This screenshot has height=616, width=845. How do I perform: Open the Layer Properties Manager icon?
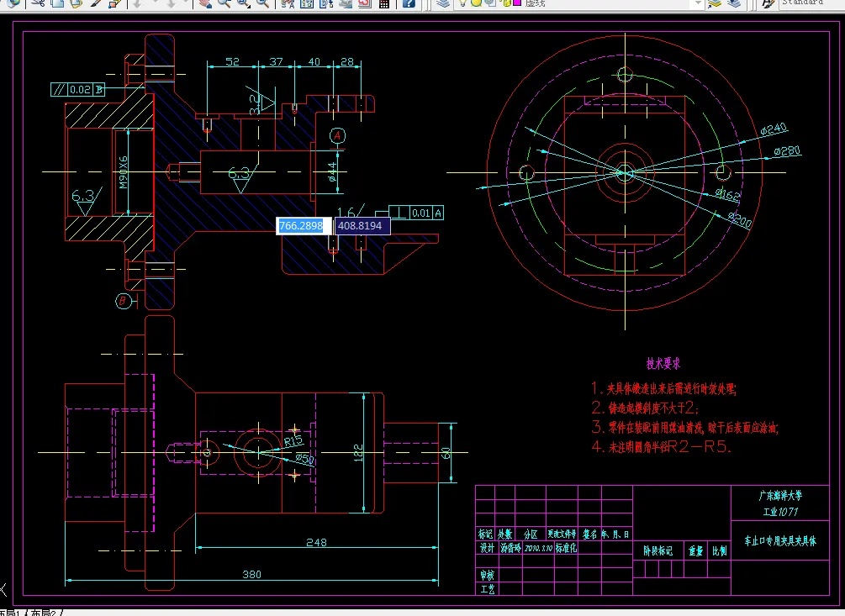(443, 3)
